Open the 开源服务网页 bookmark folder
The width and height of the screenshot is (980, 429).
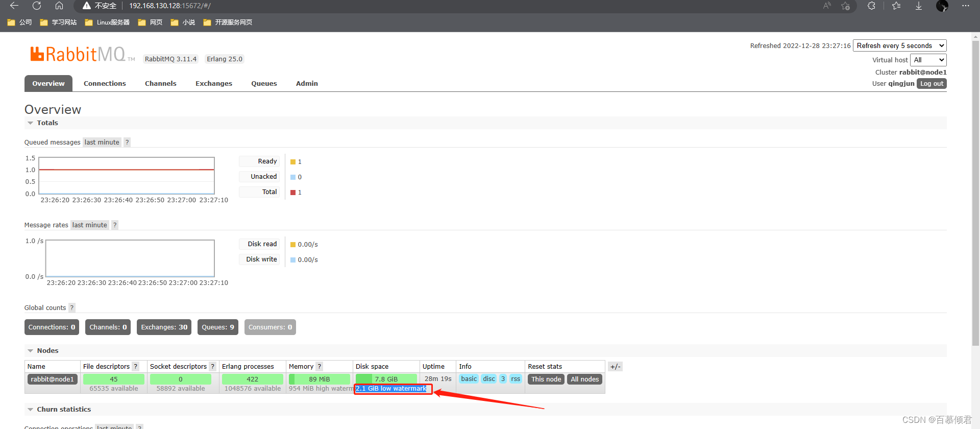(228, 22)
